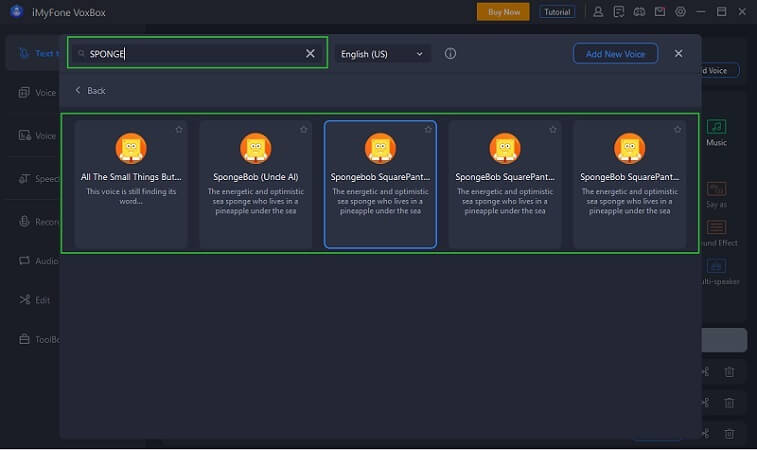Click the Sound Effect icon in right panel
Viewport: 757px width, 450px height.
tap(716, 227)
